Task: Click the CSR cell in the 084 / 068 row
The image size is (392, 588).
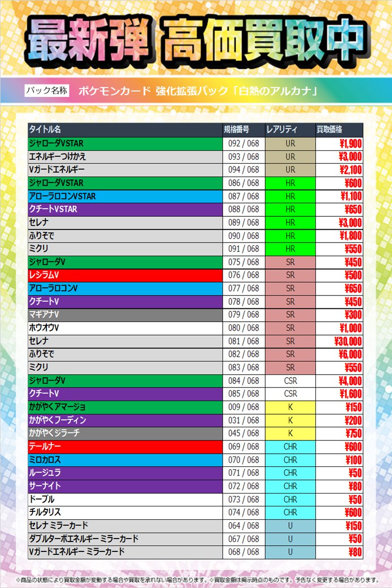Action: point(291,381)
